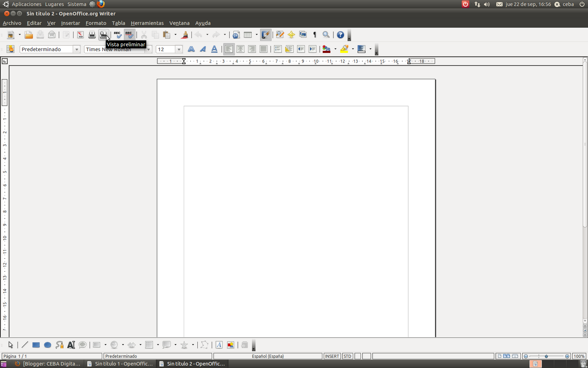The height and width of the screenshot is (368, 588).
Task: Toggle AutoSpellcheck on or off
Action: click(x=129, y=35)
